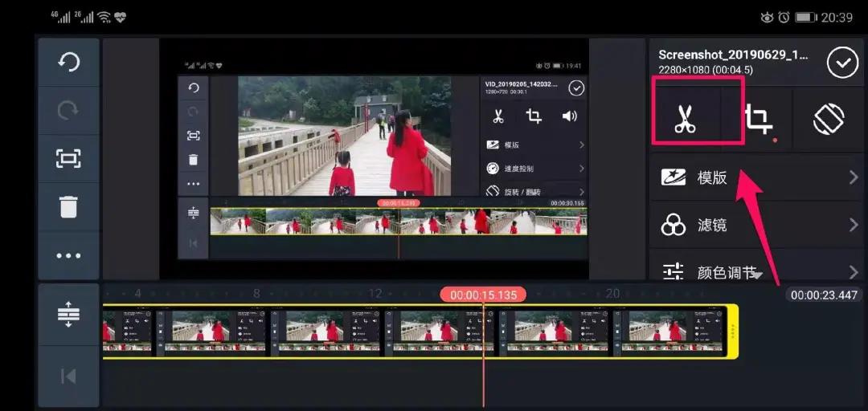868x411 pixels.
Task: Open the rotate/mirror tool icon
Action: 829,119
